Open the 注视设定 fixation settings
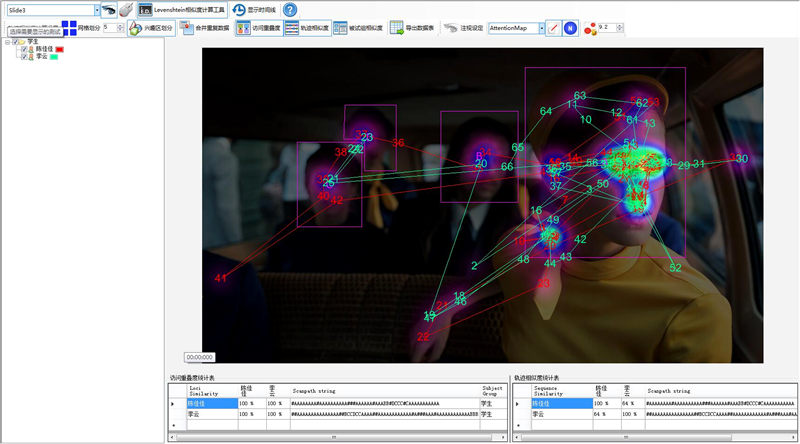Viewport: 800px width, 444px height. click(x=463, y=28)
